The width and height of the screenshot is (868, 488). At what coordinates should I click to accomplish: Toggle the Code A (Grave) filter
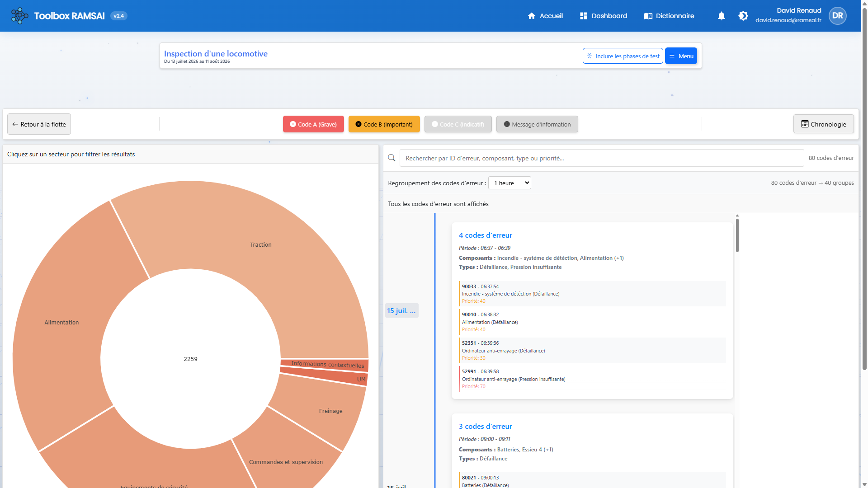pyautogui.click(x=313, y=124)
